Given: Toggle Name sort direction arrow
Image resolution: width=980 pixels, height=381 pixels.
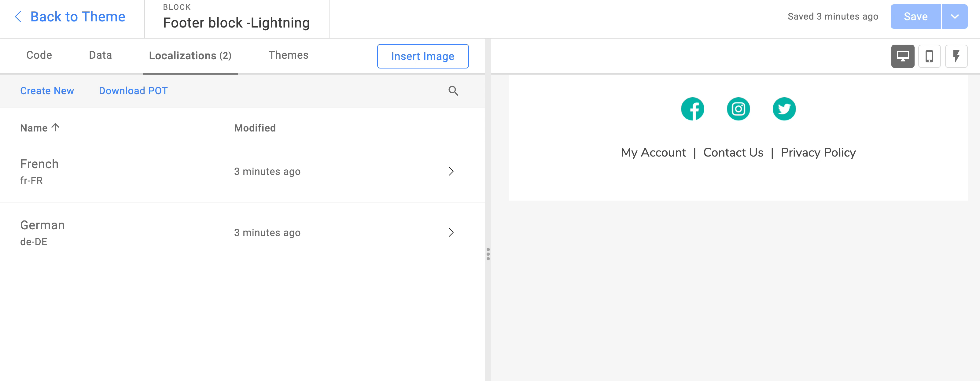Looking at the screenshot, I should (x=55, y=127).
